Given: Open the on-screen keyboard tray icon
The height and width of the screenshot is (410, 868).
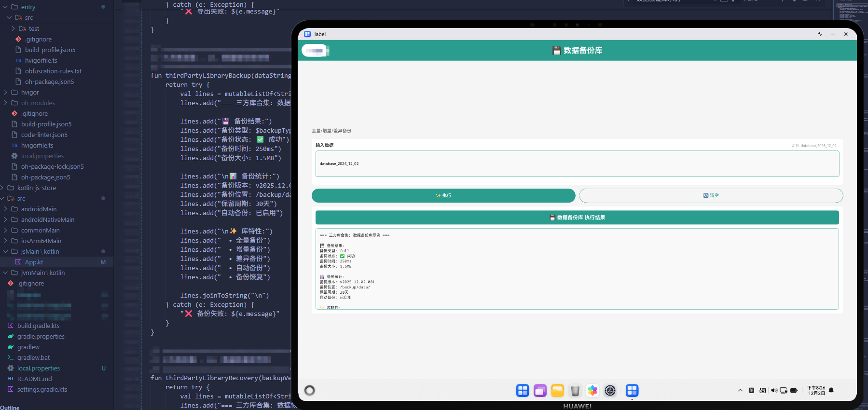Looking at the screenshot, I should click(x=762, y=390).
